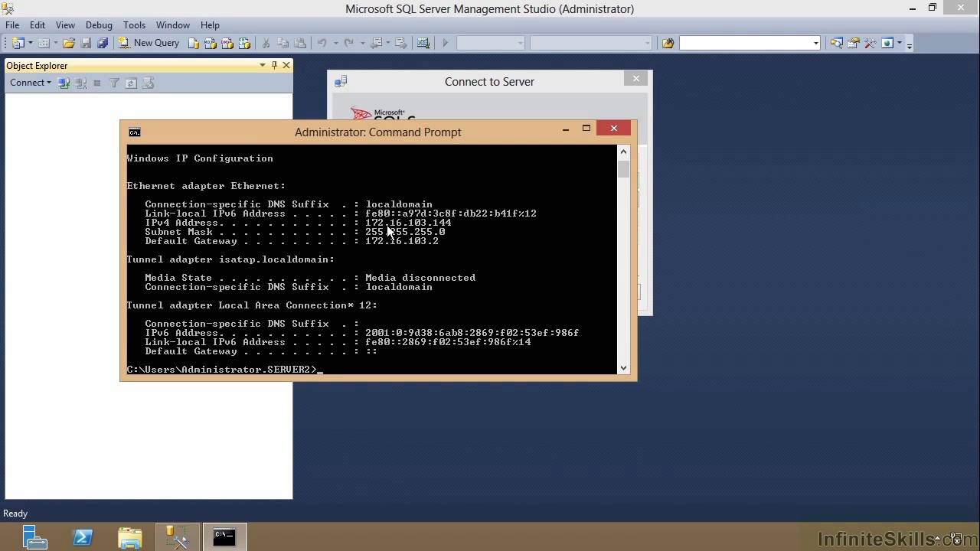This screenshot has height=551, width=980.
Task: Open the Toolbox wrench icon
Action: coord(870,44)
